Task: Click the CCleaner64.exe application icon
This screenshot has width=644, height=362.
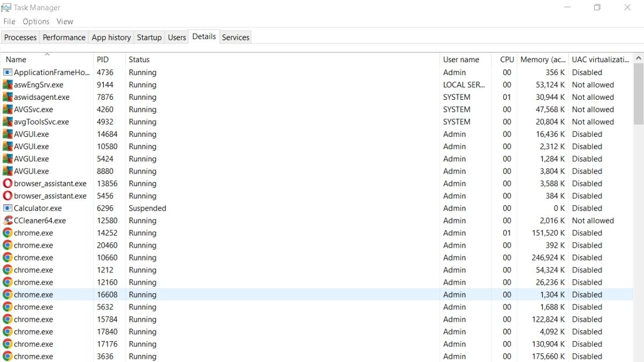Action: click(6, 220)
